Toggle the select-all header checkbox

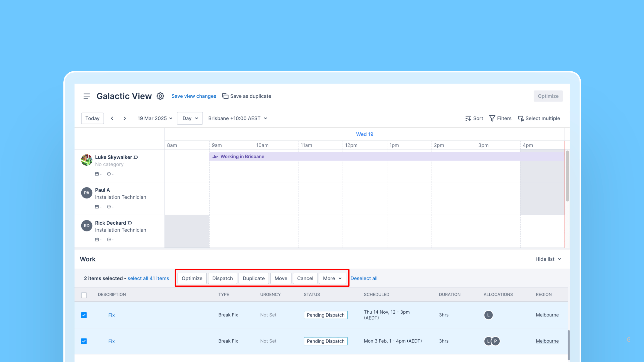tap(84, 295)
